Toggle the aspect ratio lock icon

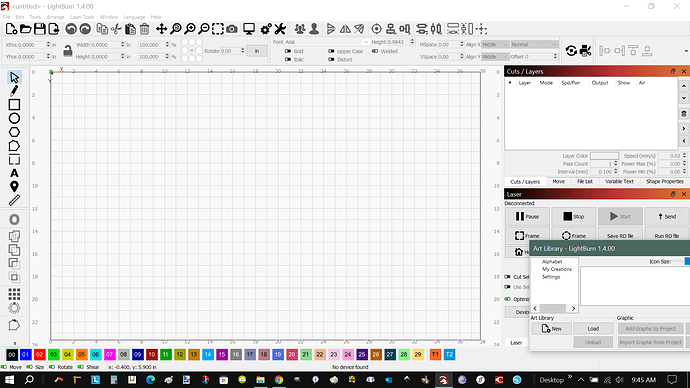(x=67, y=51)
